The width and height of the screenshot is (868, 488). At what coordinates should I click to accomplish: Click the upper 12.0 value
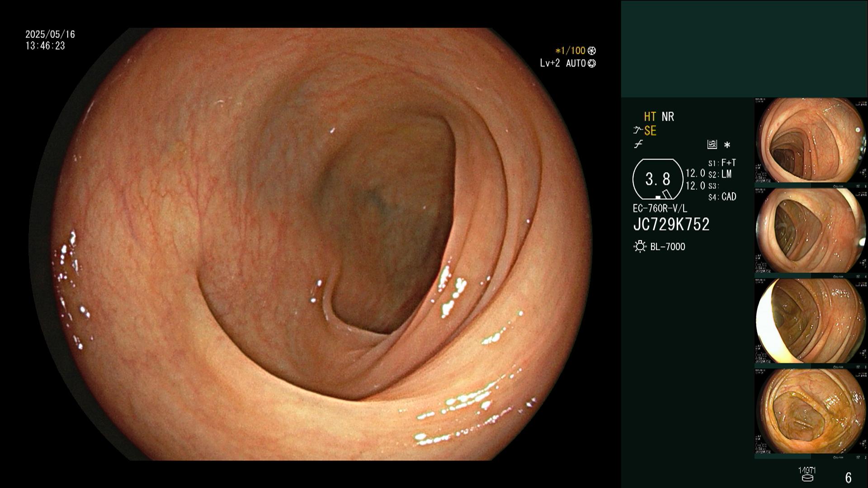pos(695,173)
